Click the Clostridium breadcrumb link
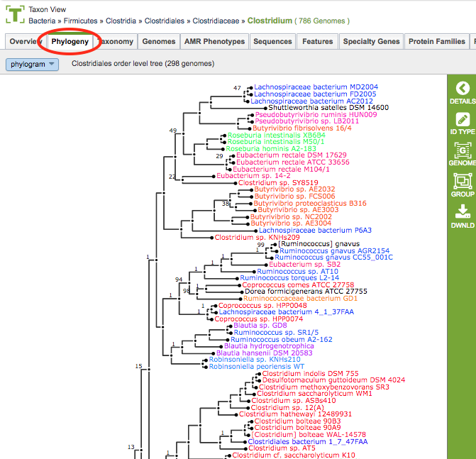The height and width of the screenshot is (459, 476). (270, 21)
